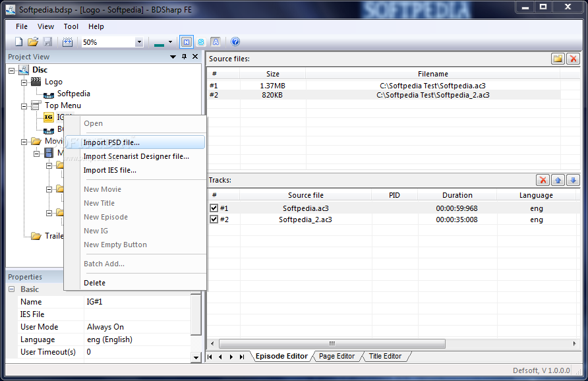Open the View menu
Image resolution: width=588 pixels, height=381 pixels.
pyautogui.click(x=45, y=26)
